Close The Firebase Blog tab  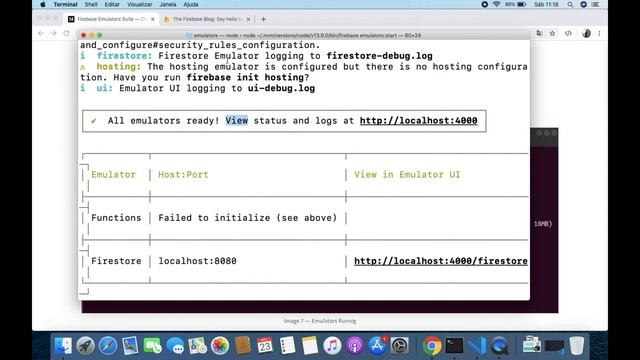point(248,19)
